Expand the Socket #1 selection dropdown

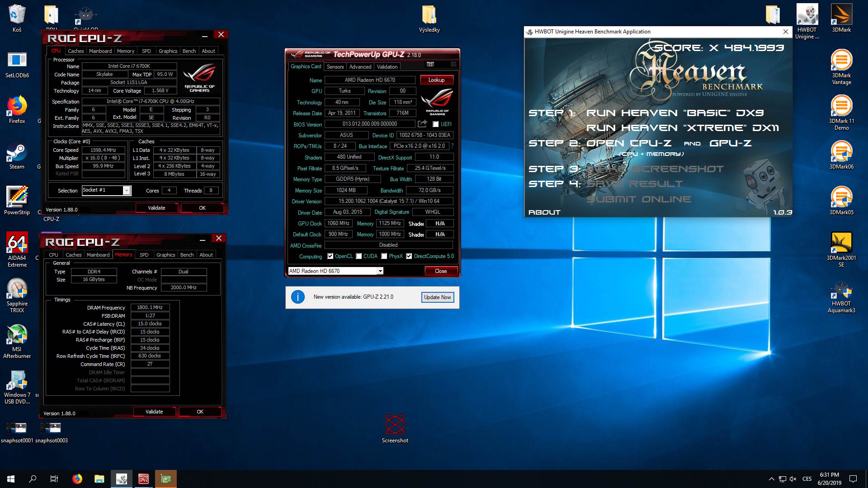pos(127,191)
